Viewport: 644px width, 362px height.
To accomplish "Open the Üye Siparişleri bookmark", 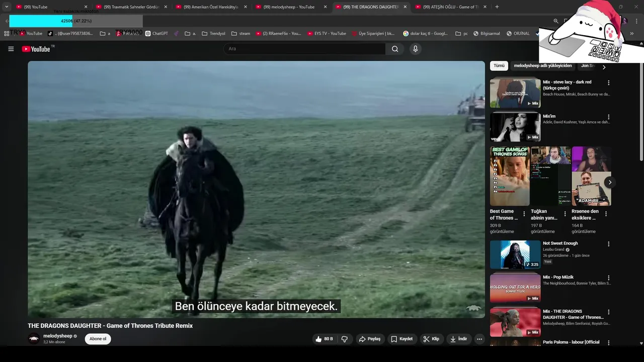I will [x=373, y=34].
